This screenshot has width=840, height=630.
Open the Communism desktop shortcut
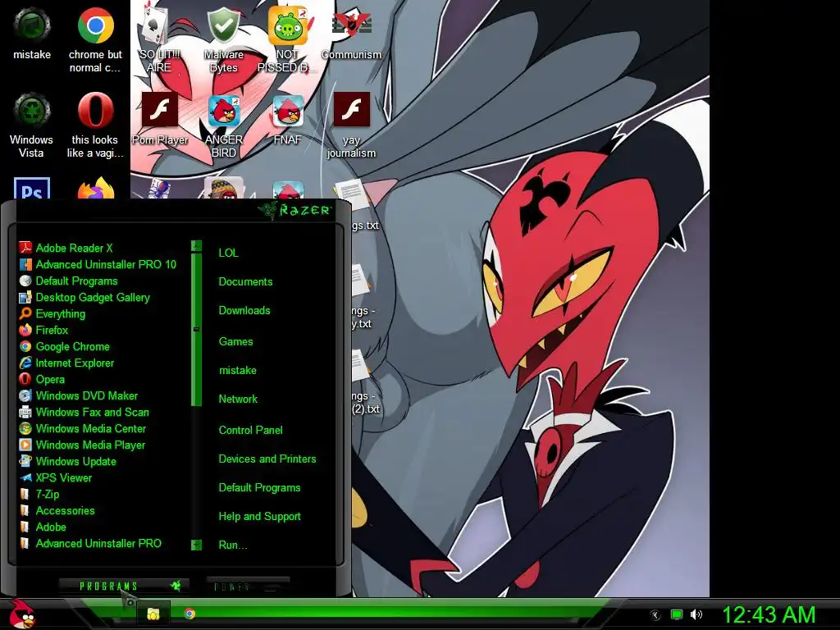point(351,33)
